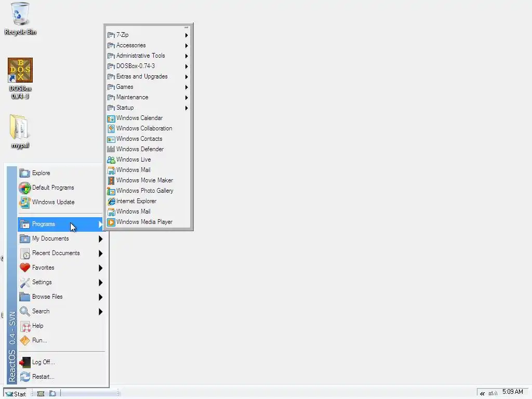532x399 pixels.
Task: Expand the DOSBox-0.74-3 folder submenu arrow
Action: pyautogui.click(x=187, y=66)
